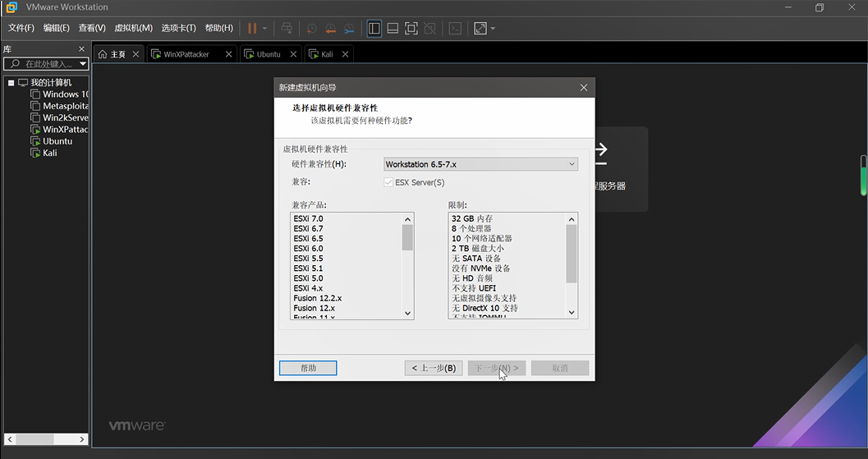Screen dimensions: 868x459
Task: Click the revert to snapshot toolbar icon
Action: coord(330,28)
